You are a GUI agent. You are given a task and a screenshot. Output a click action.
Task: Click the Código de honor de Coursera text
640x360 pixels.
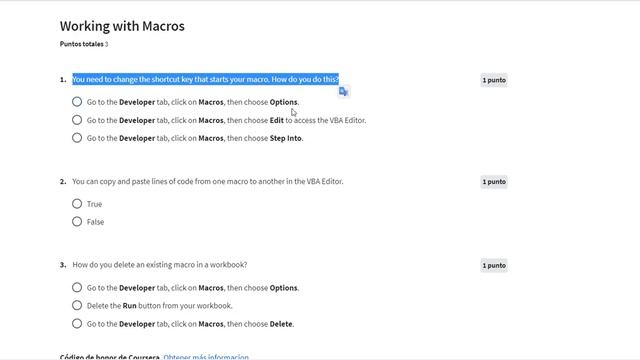[x=109, y=357]
